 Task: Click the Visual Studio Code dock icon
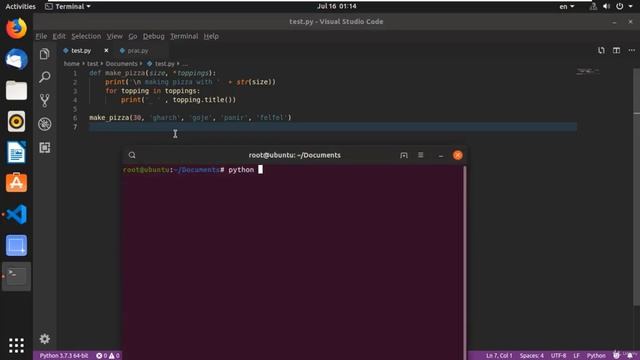coord(16,214)
